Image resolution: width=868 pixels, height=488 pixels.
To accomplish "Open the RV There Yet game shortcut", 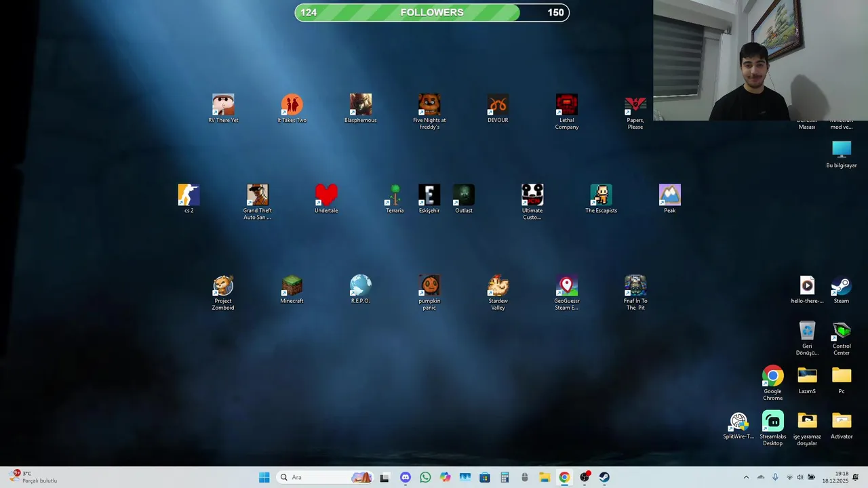I will (223, 108).
